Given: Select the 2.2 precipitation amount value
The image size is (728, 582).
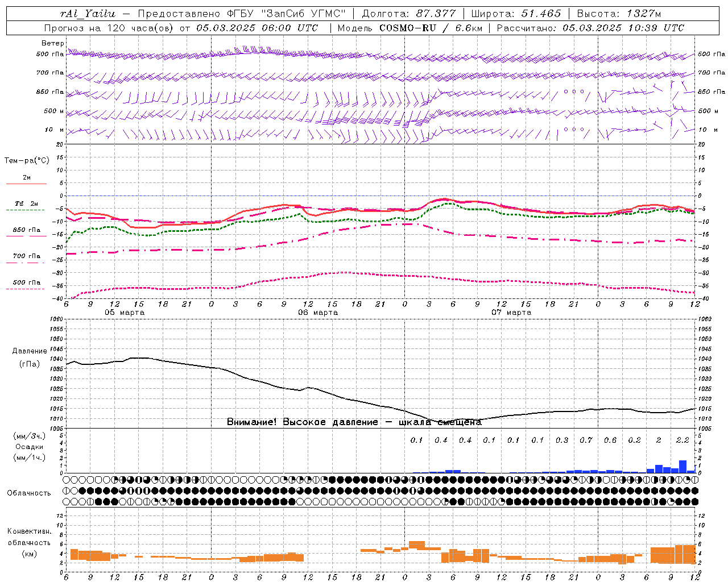Looking at the screenshot, I should point(682,440).
